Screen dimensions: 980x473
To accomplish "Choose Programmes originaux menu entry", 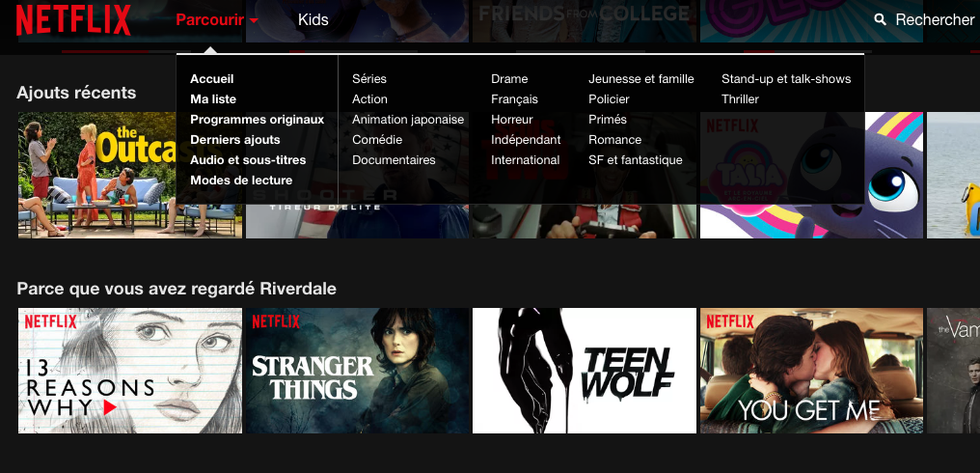I will [x=257, y=119].
